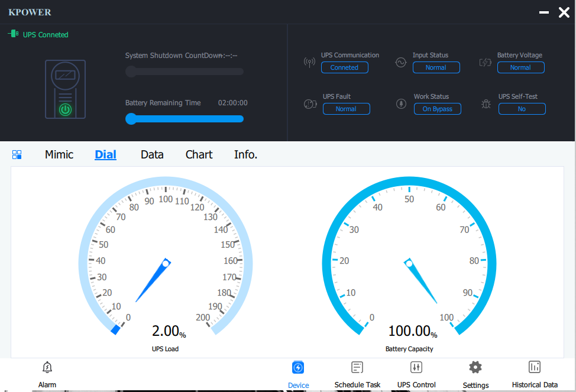This screenshot has height=392, width=576.
Task: Switch to the Mimic tab
Action: coord(59,155)
